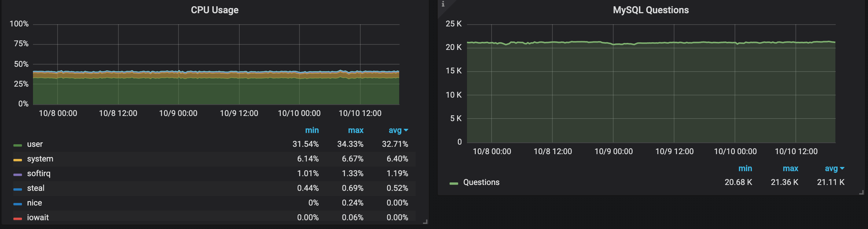
Task: Toggle the user series in the CPU legend
Action: coord(35,144)
